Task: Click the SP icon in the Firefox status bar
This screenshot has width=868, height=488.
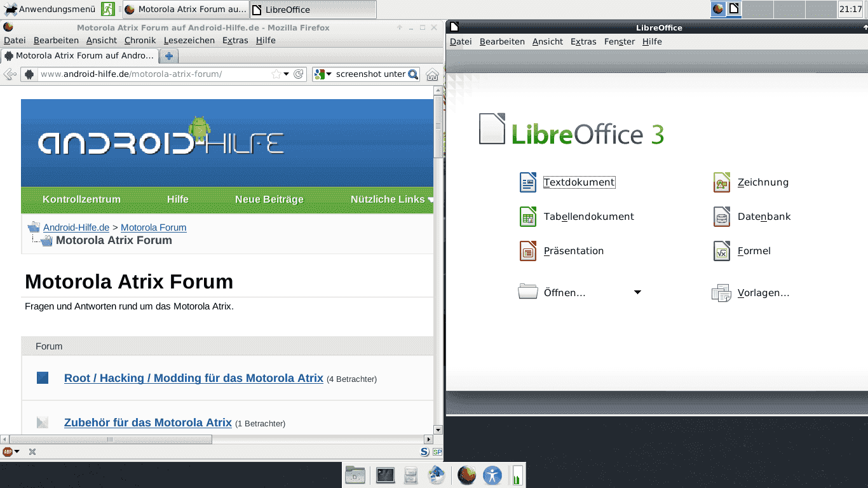Action: coord(437,452)
